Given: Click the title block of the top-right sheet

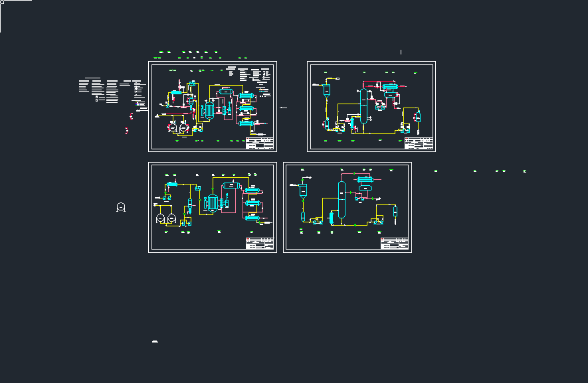Looking at the screenshot, I should click(419, 144).
